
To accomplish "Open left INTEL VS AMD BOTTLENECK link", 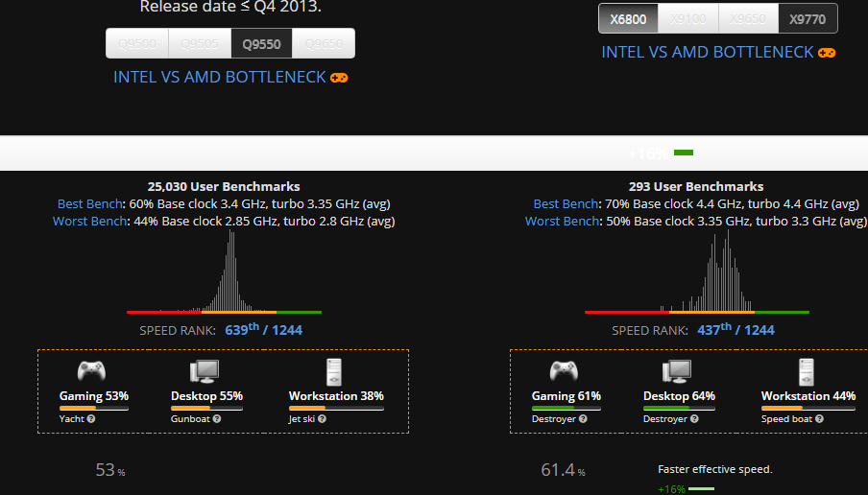I will (220, 77).
